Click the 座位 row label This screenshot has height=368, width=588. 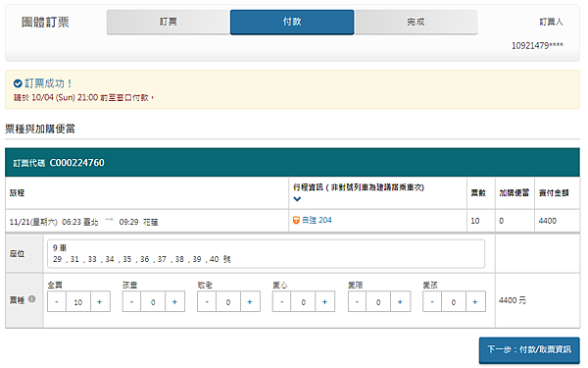(x=17, y=254)
